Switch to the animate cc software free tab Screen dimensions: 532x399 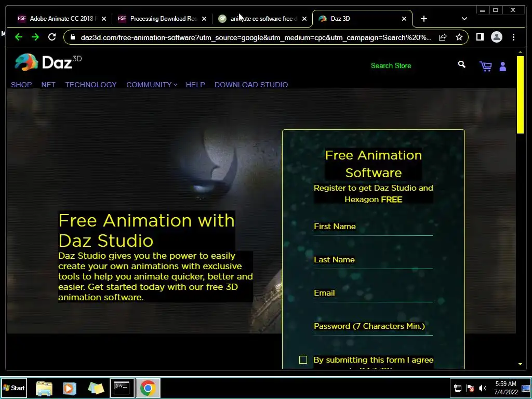point(263,19)
